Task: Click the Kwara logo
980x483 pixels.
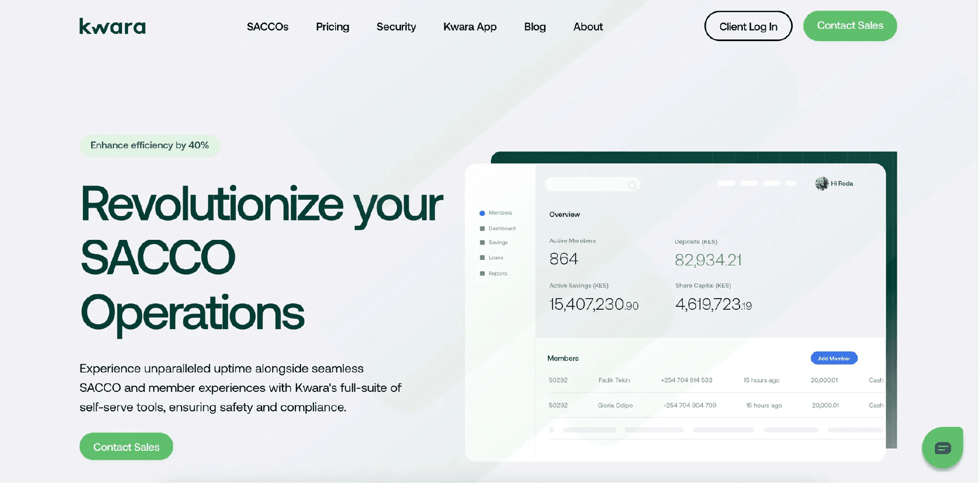Action: [112, 26]
